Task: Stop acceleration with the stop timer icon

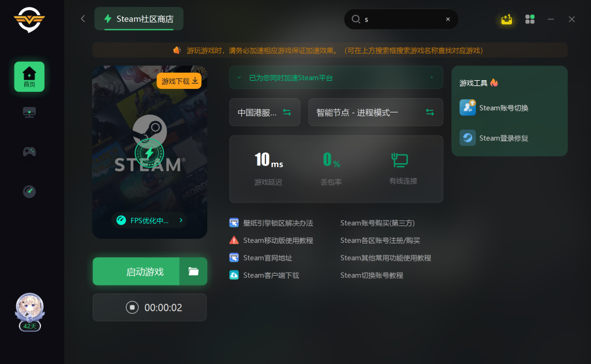Action: pyautogui.click(x=132, y=307)
